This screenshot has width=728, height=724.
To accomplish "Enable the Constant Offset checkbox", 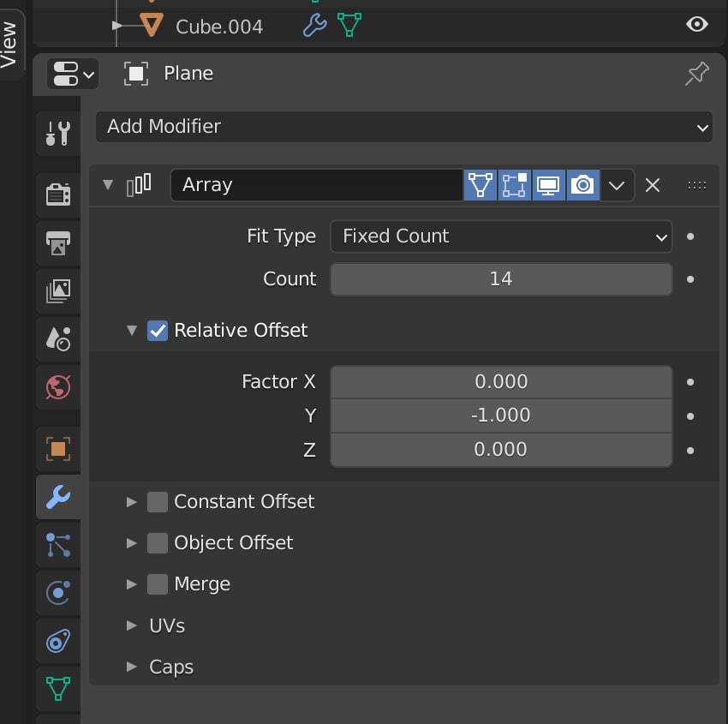I will (x=158, y=502).
